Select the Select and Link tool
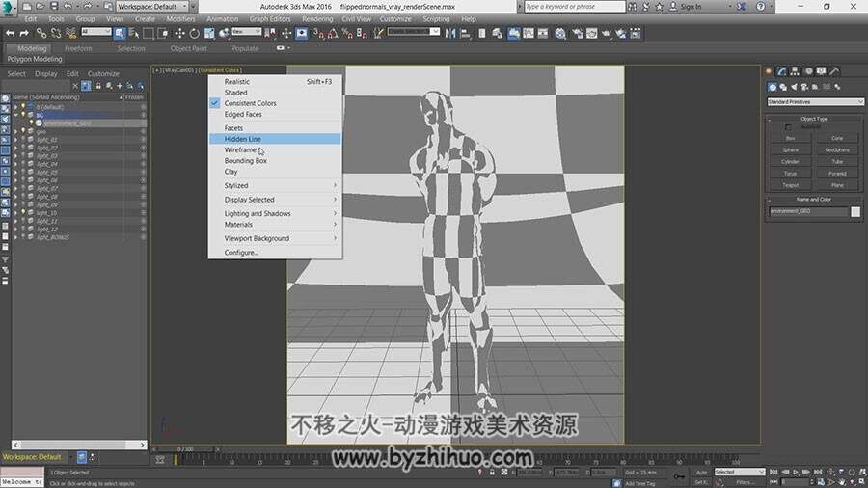868x488 pixels. (x=41, y=33)
